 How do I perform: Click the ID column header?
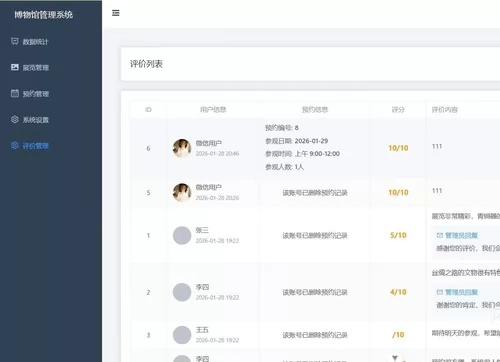click(148, 109)
